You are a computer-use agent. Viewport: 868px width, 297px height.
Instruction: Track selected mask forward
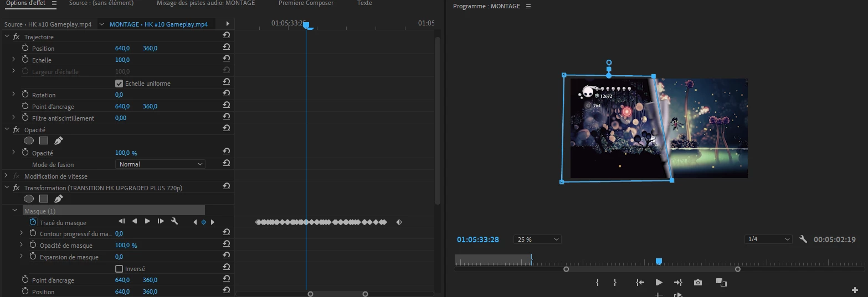point(147,221)
